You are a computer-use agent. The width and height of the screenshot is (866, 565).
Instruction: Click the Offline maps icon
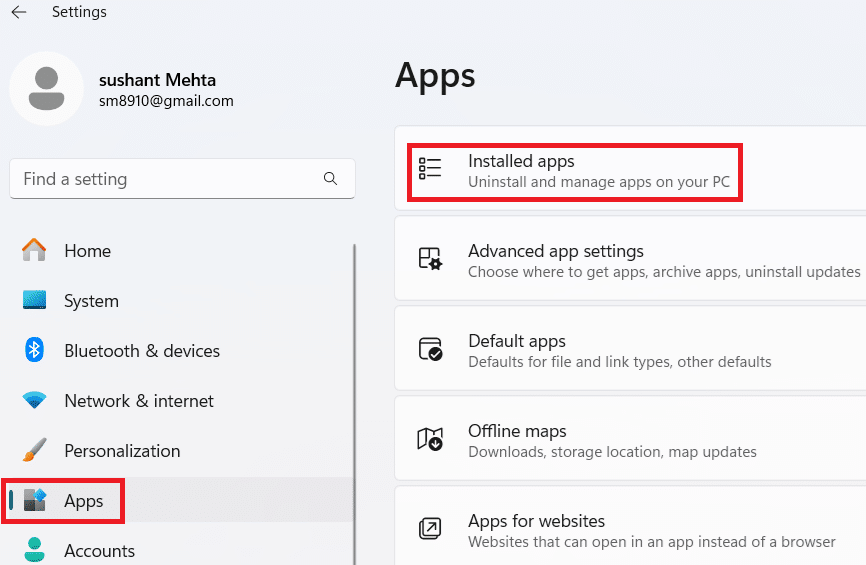coord(430,439)
